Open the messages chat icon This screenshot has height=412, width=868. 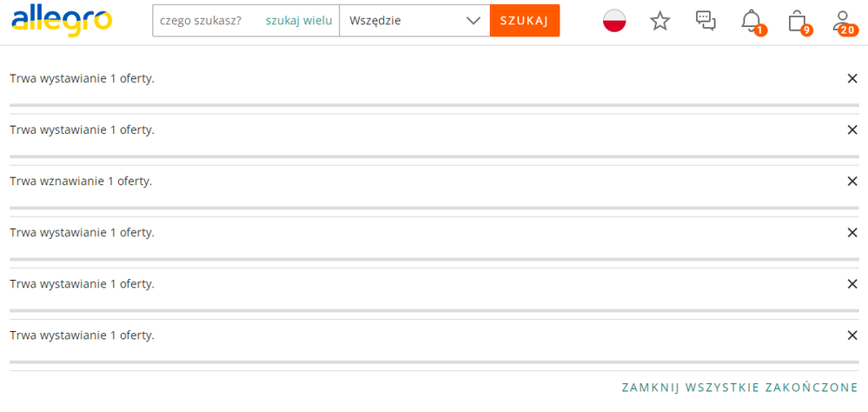coord(706,21)
